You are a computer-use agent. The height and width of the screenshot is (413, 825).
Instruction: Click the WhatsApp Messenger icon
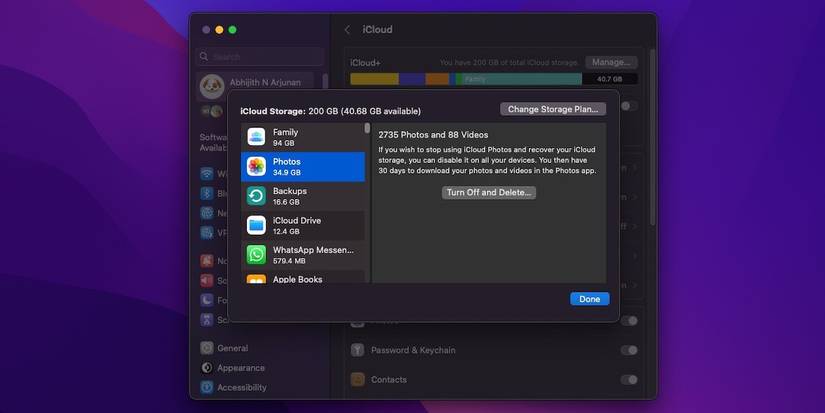tap(256, 255)
